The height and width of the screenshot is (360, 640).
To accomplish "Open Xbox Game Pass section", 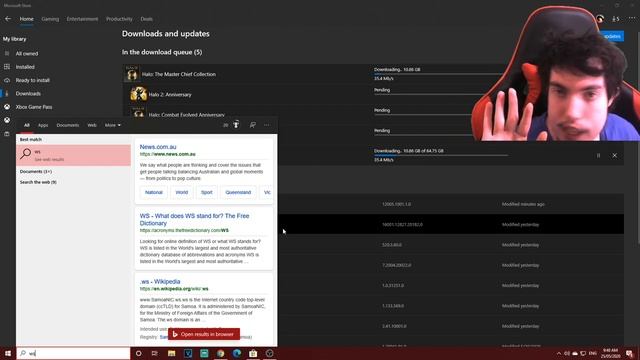I will pyautogui.click(x=34, y=107).
